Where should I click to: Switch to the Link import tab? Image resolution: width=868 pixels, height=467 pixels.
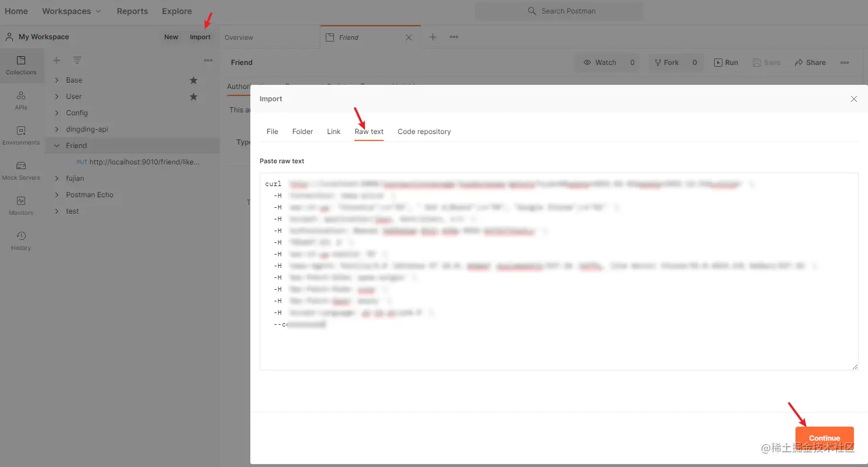[x=334, y=132]
